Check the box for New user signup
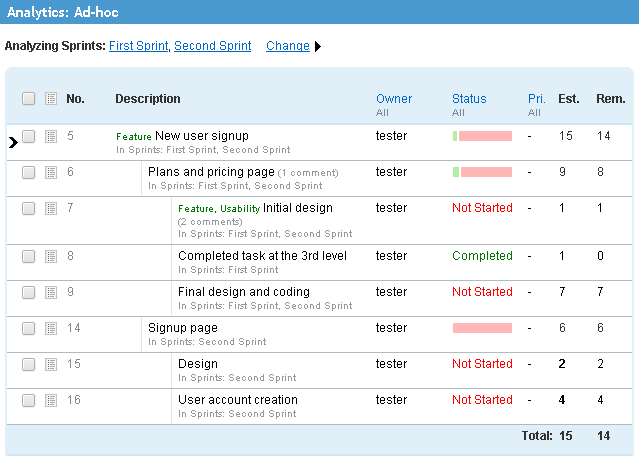Viewport: 639px width, 465px height. tap(29, 136)
